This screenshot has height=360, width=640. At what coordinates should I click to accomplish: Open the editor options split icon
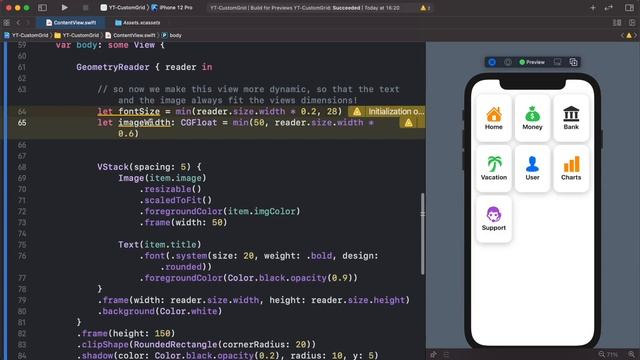tap(617, 22)
